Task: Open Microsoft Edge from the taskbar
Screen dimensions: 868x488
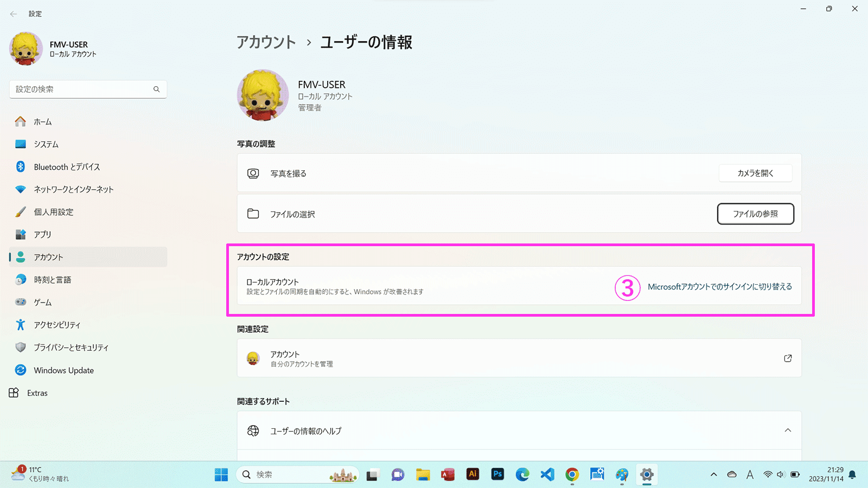Action: pyautogui.click(x=522, y=474)
